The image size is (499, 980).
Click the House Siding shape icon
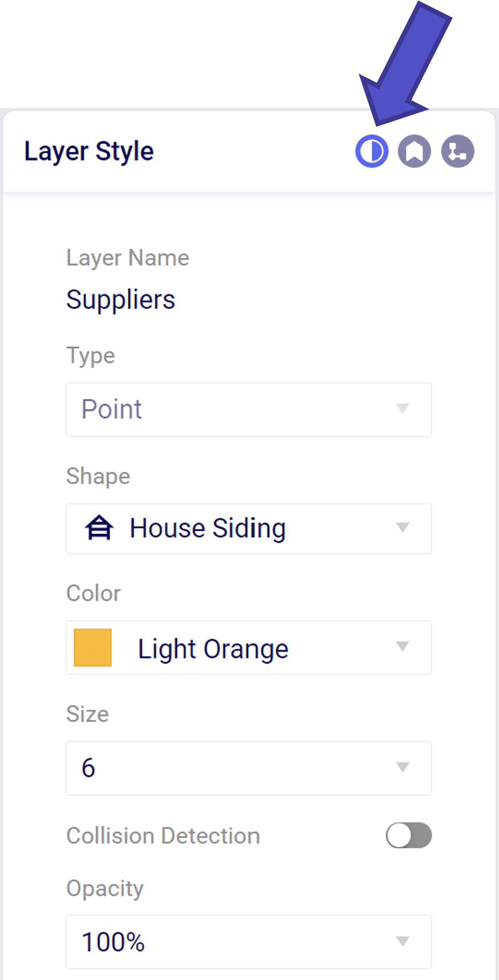pyautogui.click(x=99, y=528)
